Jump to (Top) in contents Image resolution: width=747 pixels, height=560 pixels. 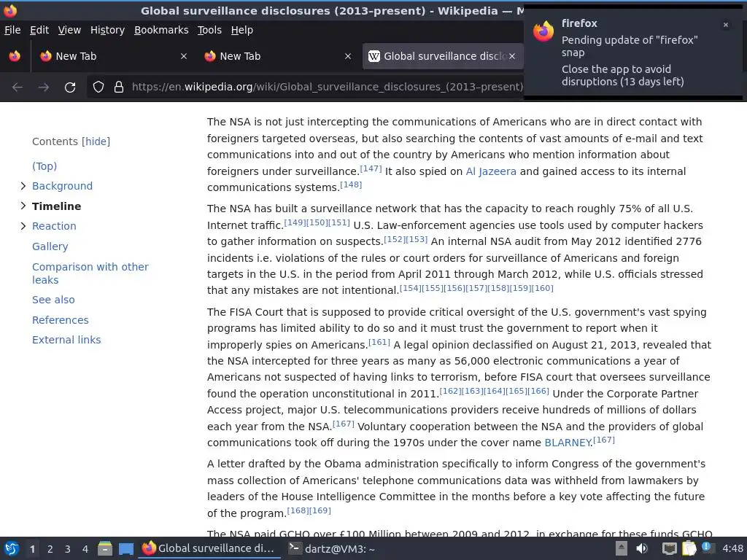point(44,166)
